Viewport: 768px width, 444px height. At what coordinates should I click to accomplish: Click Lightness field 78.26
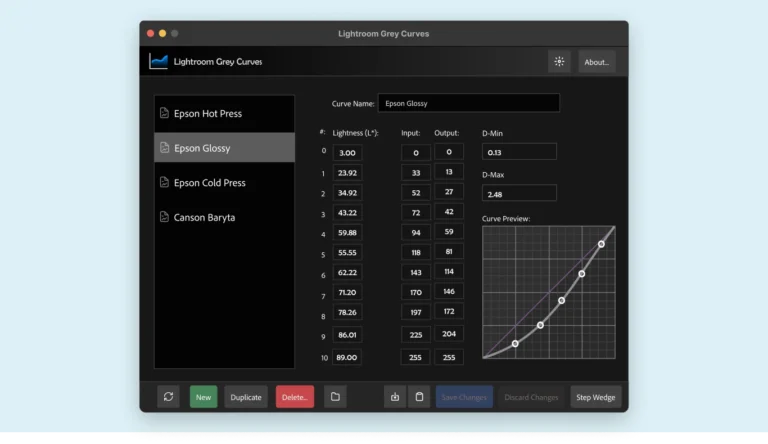coord(347,312)
